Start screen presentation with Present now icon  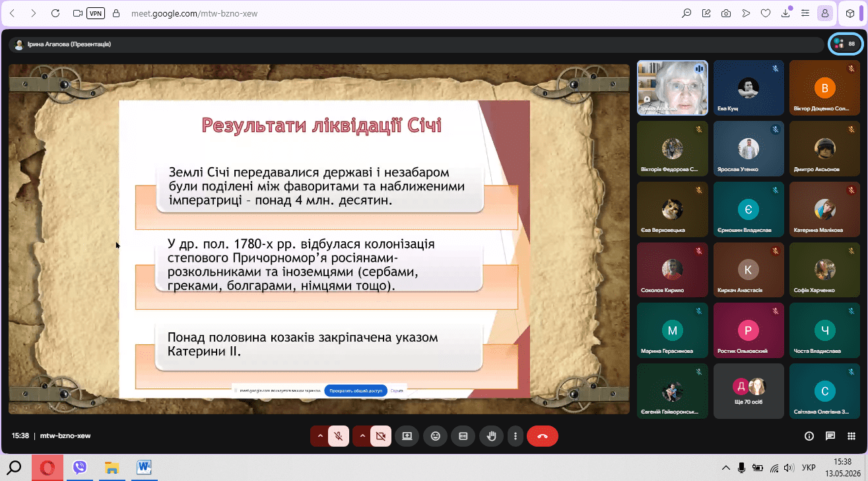tap(407, 436)
